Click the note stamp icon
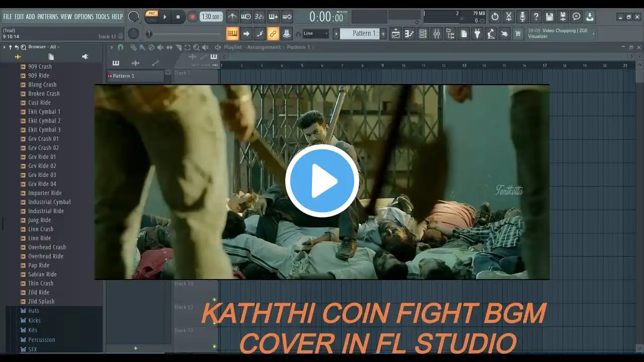Screen dimensions: 644x362 287,34
